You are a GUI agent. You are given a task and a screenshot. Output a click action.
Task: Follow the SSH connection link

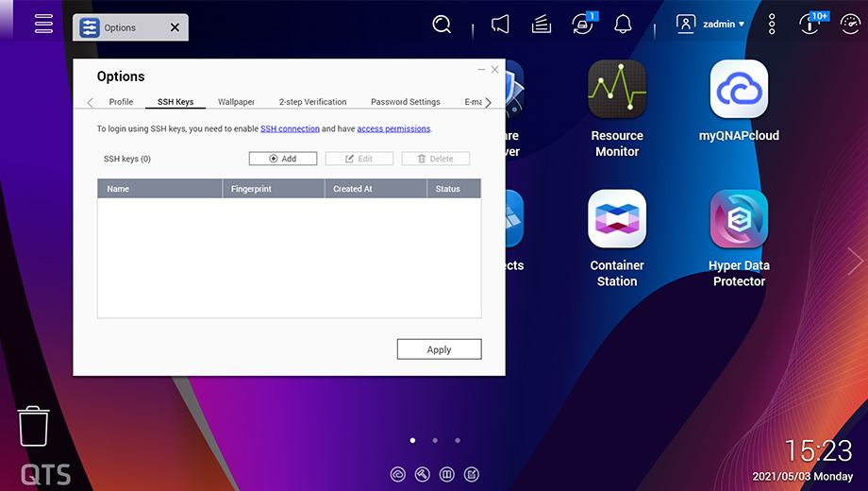[290, 128]
